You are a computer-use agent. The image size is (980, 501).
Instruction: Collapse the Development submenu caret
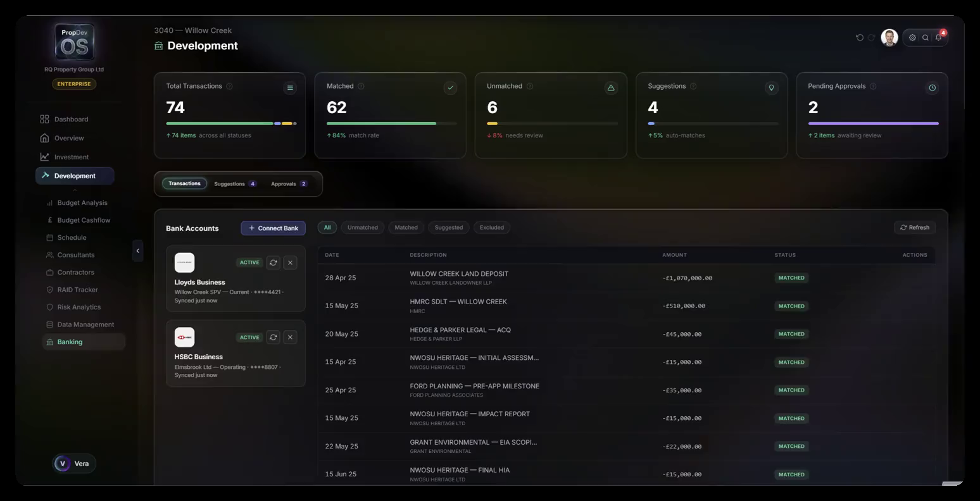click(75, 190)
